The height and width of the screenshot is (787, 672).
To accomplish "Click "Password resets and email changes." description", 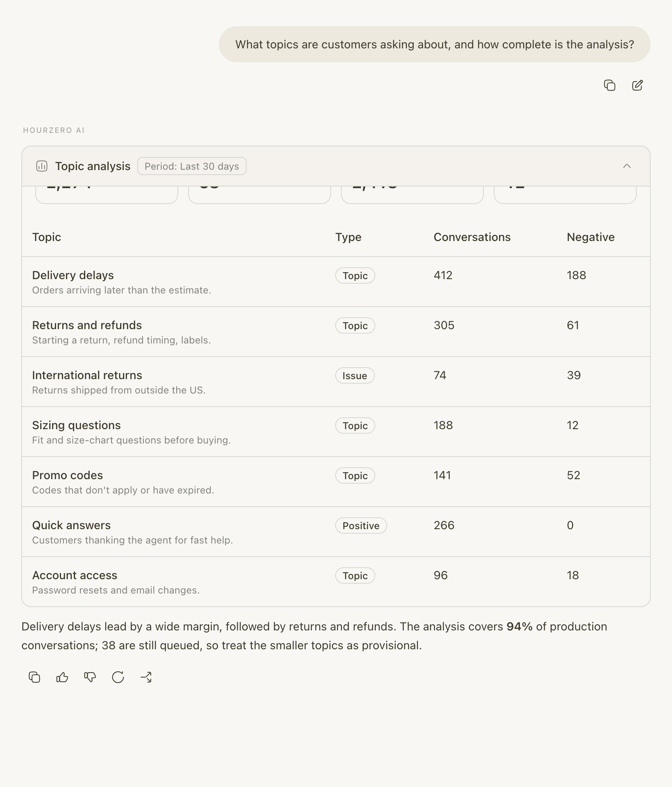I will coord(116,590).
